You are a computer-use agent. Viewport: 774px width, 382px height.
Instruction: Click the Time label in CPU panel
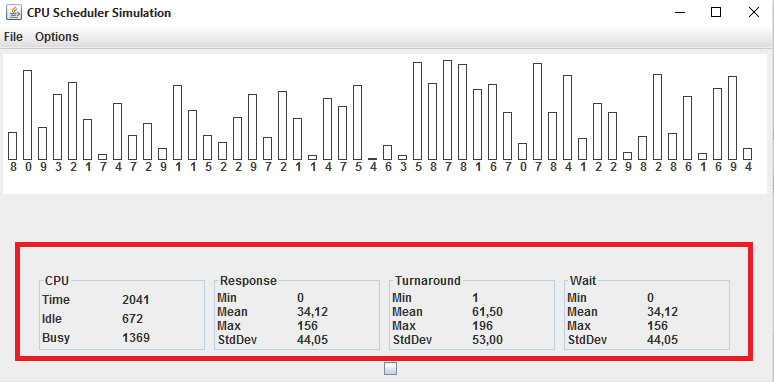click(56, 300)
